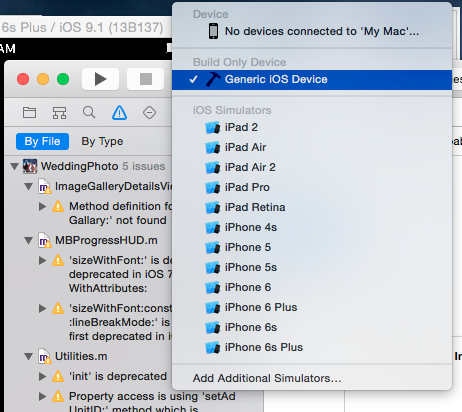This screenshot has height=412, width=462.
Task: Select the By File grouping toggle
Action: point(42,141)
